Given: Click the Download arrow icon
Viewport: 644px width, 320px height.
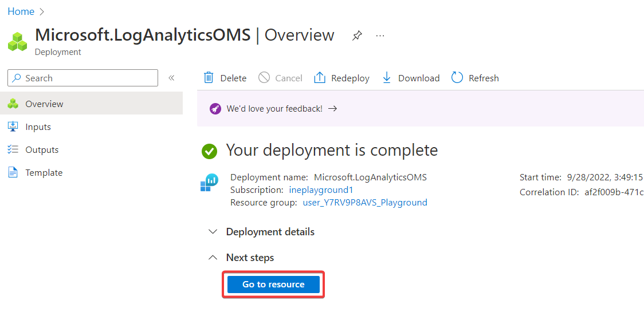Looking at the screenshot, I should point(387,78).
